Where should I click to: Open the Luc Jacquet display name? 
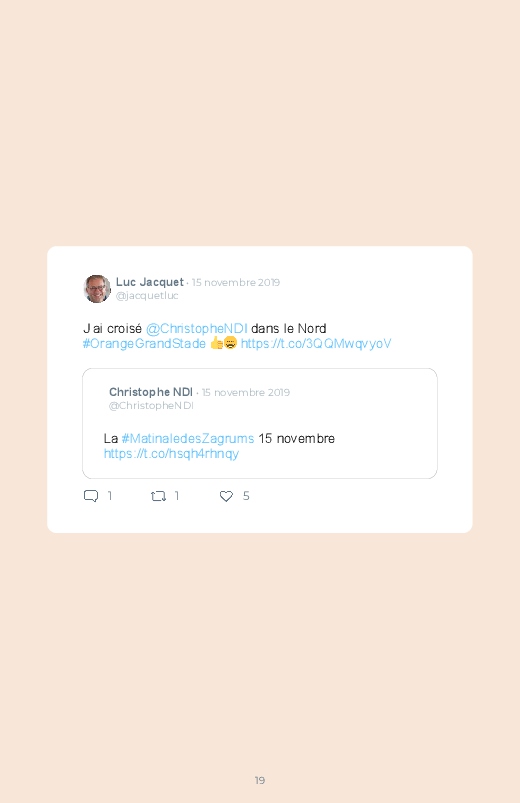click(x=150, y=282)
